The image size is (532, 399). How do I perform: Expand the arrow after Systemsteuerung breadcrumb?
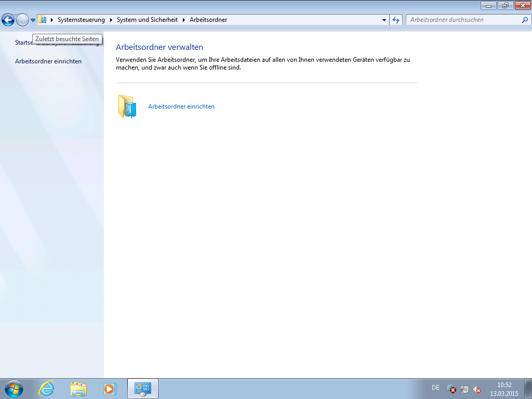click(x=111, y=20)
